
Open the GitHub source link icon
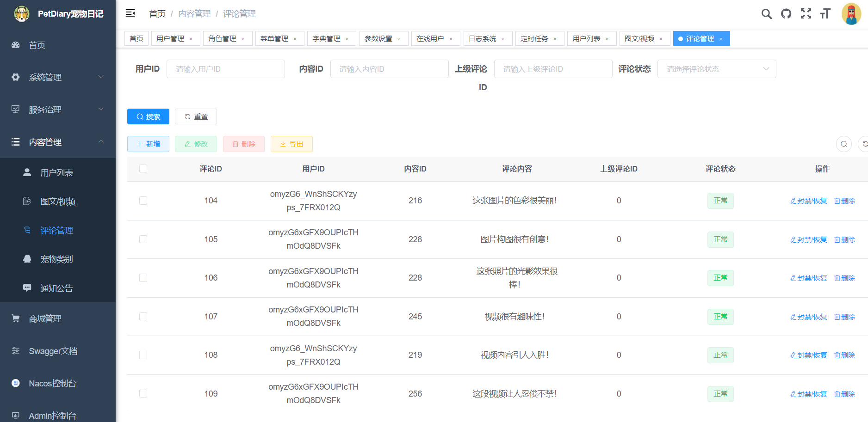[786, 14]
